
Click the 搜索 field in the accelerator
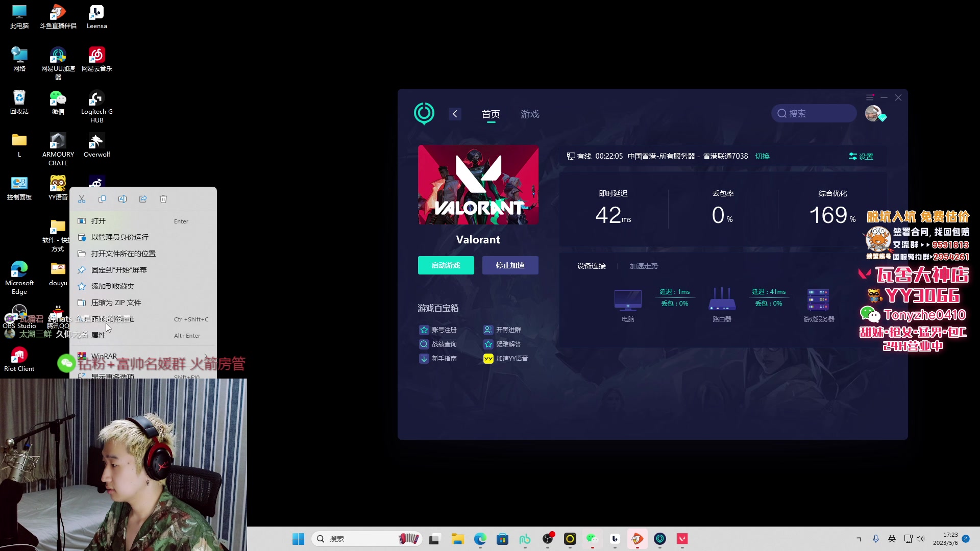pos(814,113)
